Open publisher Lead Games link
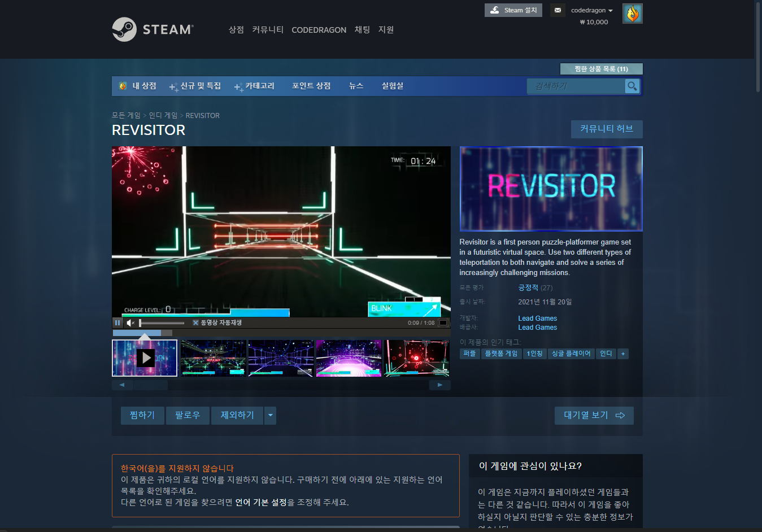Viewport: 762px width, 532px height. [x=538, y=328]
